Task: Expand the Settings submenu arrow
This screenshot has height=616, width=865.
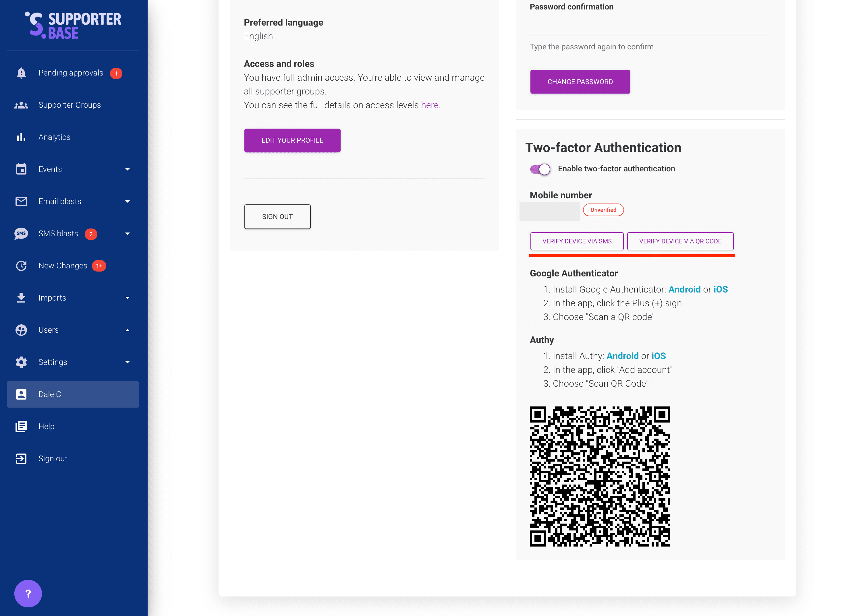Action: (128, 362)
